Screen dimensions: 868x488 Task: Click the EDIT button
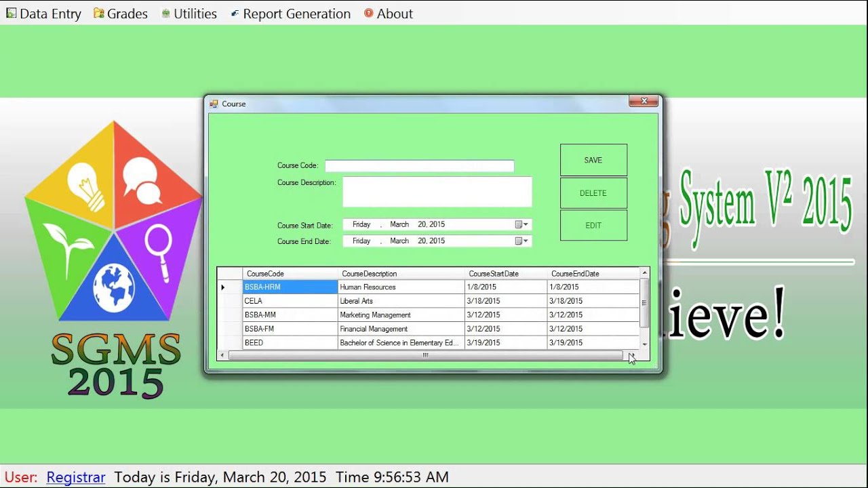point(593,226)
